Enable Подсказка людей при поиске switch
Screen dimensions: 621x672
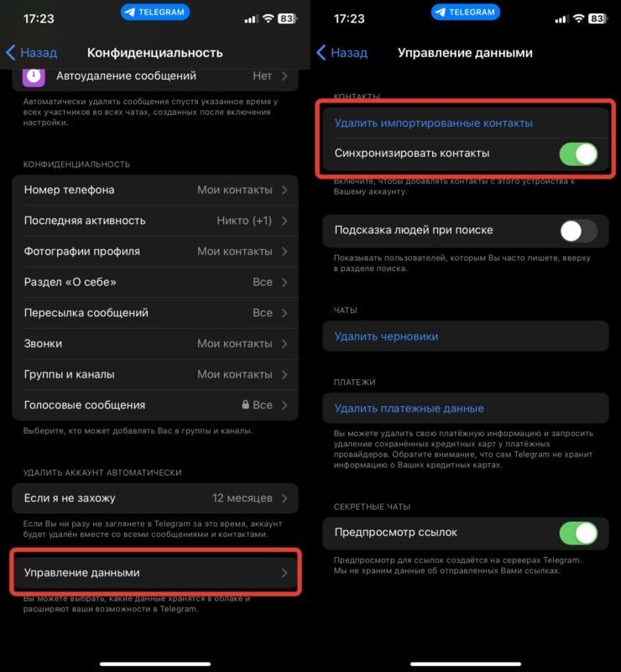(578, 231)
